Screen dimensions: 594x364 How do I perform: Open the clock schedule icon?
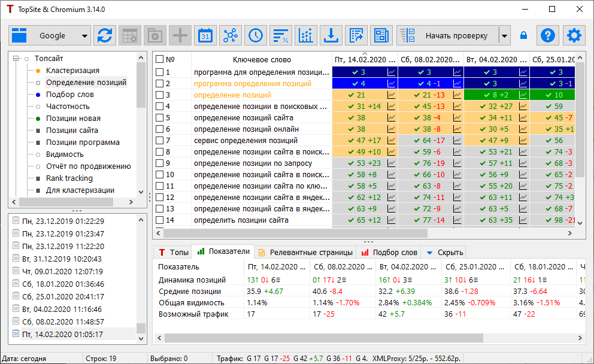coord(256,36)
